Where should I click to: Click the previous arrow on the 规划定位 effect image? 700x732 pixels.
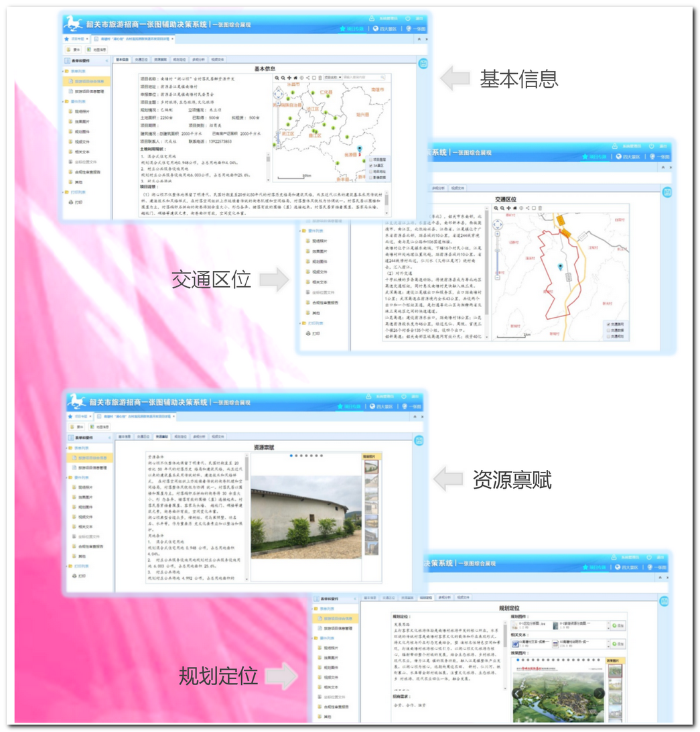[516, 693]
